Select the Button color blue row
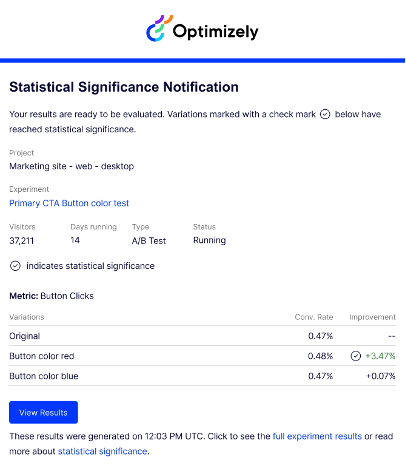 (202, 376)
